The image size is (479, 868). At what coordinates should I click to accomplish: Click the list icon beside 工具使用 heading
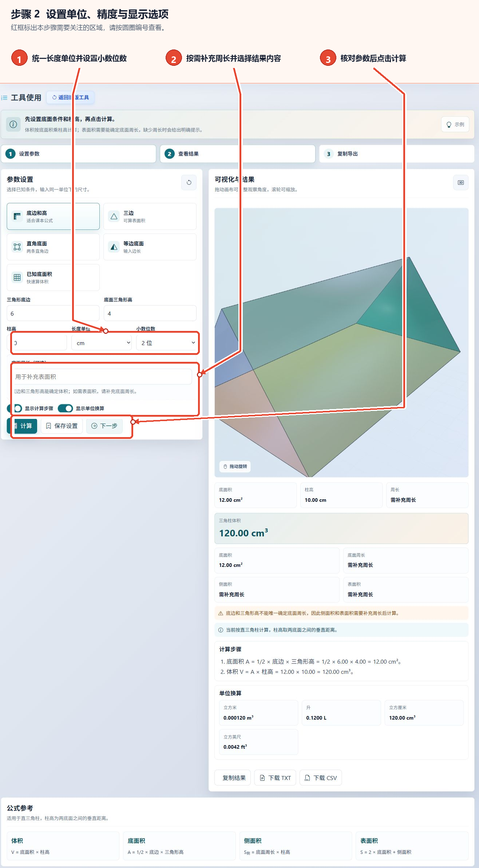4,98
